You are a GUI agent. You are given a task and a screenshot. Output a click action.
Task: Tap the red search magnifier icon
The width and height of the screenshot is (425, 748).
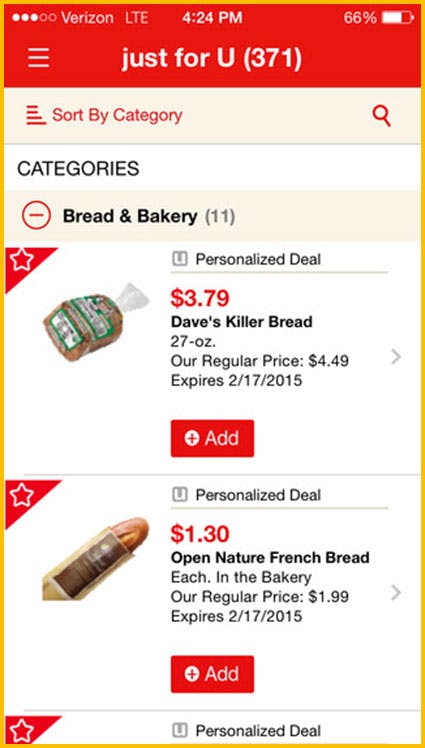click(x=382, y=116)
